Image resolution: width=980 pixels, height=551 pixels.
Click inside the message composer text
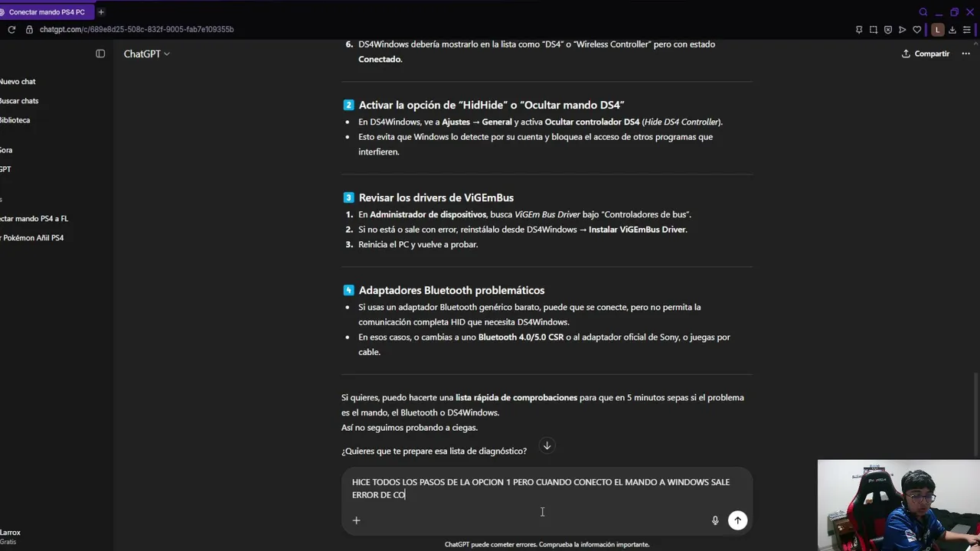pyautogui.click(x=541, y=488)
